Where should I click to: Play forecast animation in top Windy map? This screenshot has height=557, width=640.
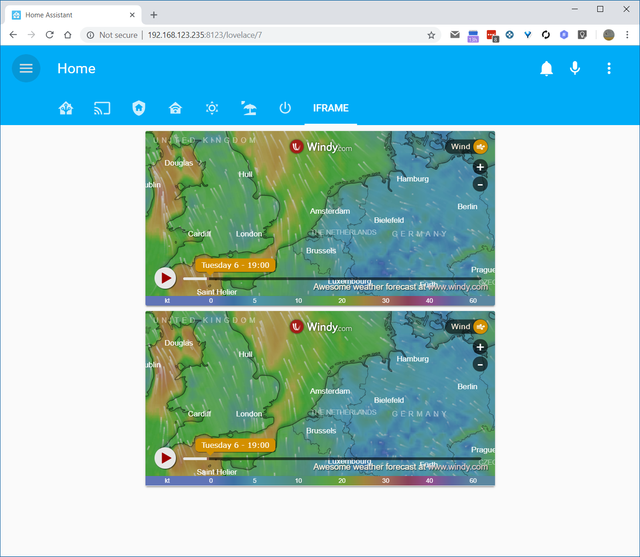pyautogui.click(x=165, y=278)
